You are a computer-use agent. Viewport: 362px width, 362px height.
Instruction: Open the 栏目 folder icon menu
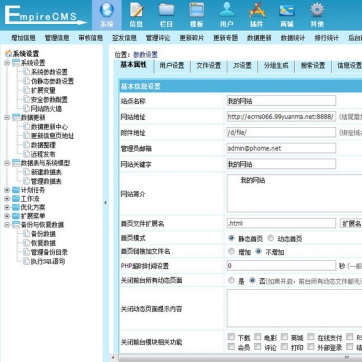[x=166, y=15]
